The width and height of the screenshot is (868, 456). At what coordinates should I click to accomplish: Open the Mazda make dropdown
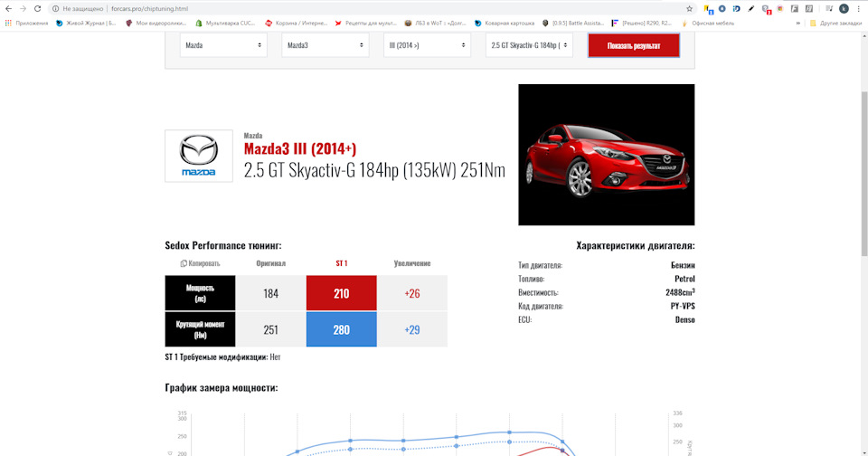click(223, 45)
